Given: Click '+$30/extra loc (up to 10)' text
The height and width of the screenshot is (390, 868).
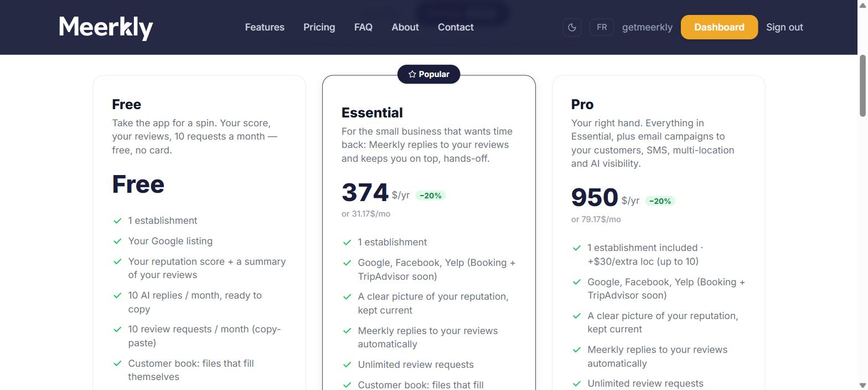Looking at the screenshot, I should coord(643,261).
